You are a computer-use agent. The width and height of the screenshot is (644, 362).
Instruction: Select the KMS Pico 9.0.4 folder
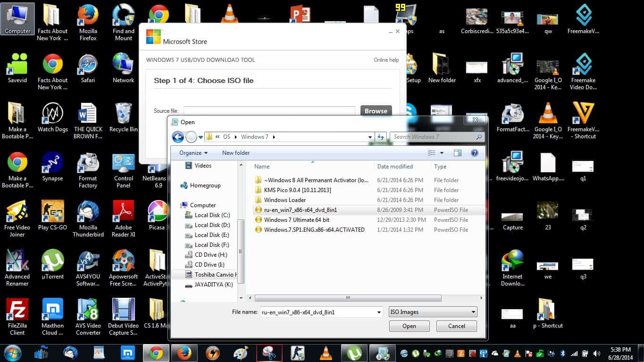coord(297,190)
